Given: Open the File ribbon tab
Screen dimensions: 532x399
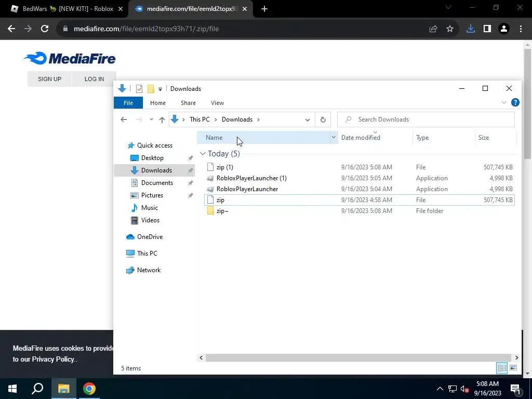Looking at the screenshot, I should pyautogui.click(x=128, y=103).
